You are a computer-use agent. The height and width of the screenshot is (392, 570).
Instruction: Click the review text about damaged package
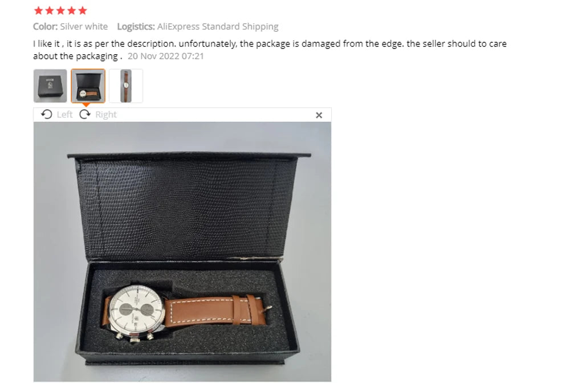pos(270,50)
